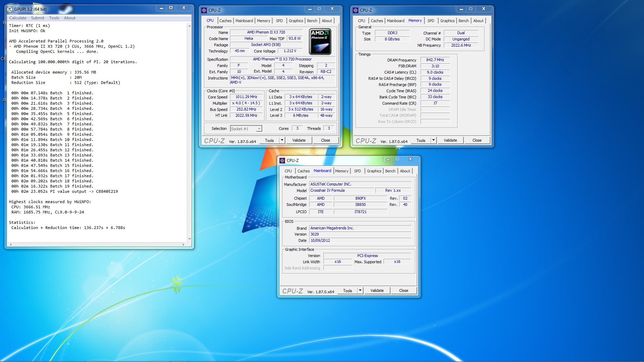Select Caches tab in the Mainboard window
Image resolution: width=644 pixels, height=362 pixels.
[304, 171]
